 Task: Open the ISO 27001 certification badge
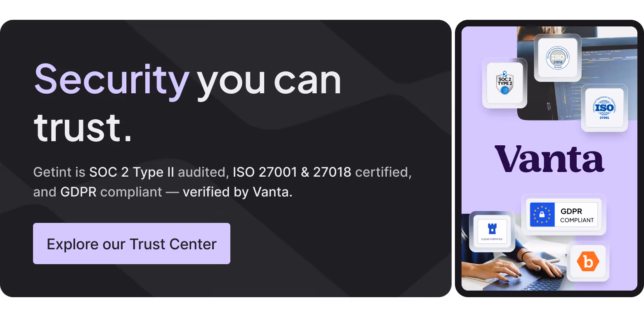click(x=604, y=108)
